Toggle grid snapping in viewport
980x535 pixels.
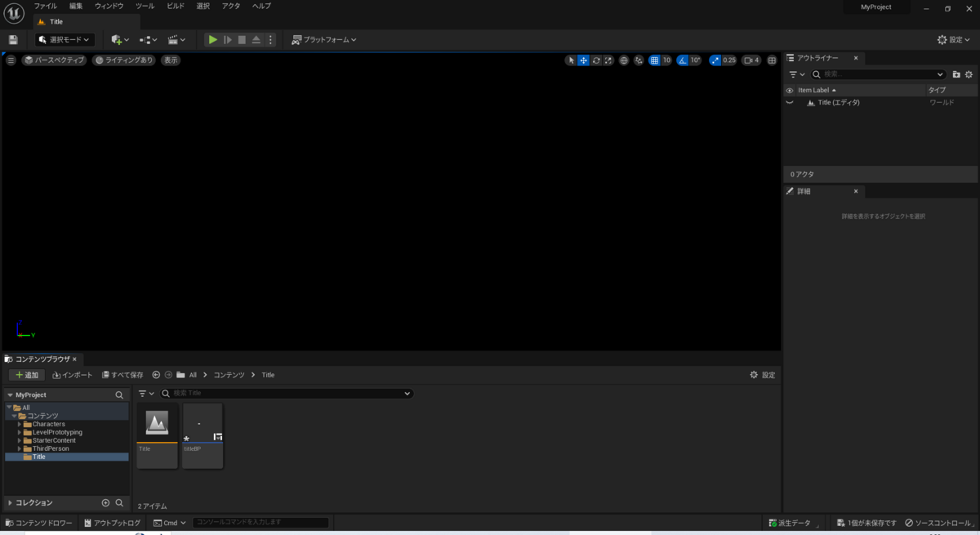(x=654, y=60)
